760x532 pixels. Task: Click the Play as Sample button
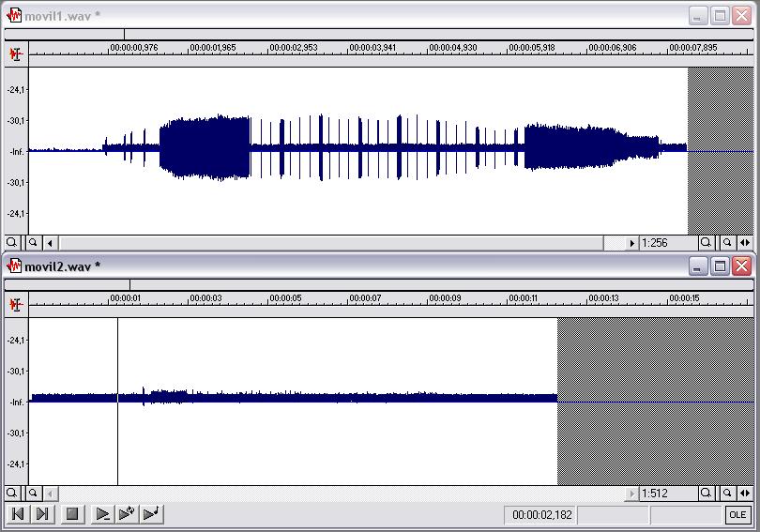click(152, 514)
